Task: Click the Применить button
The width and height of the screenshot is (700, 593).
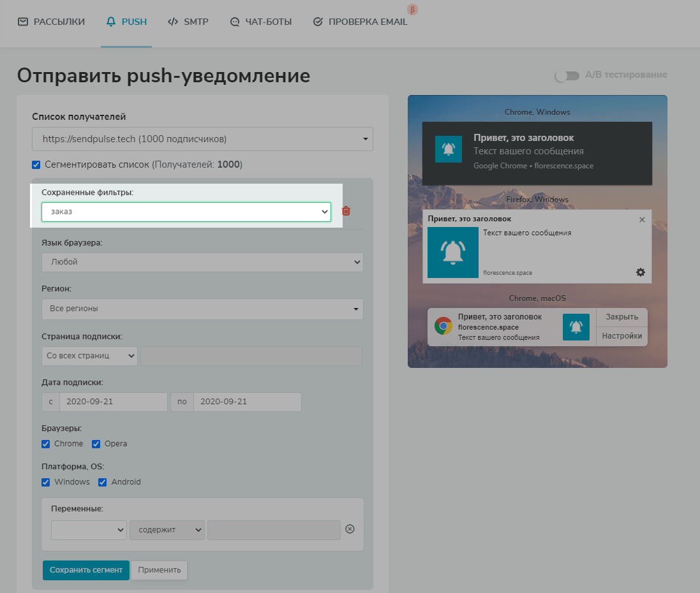Action: tap(160, 570)
